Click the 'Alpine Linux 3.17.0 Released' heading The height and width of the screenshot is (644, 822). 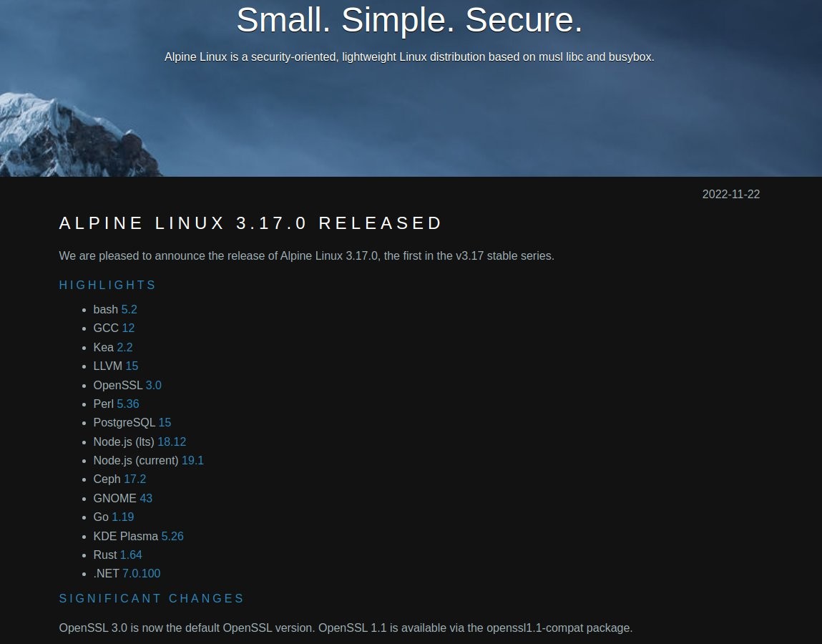(x=250, y=223)
